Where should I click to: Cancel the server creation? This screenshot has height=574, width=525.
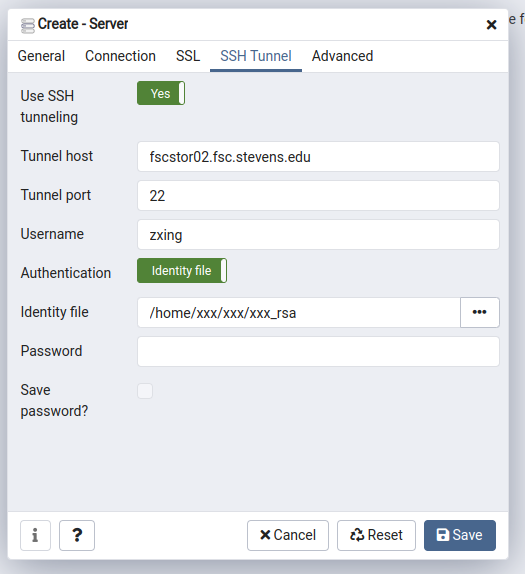click(288, 535)
